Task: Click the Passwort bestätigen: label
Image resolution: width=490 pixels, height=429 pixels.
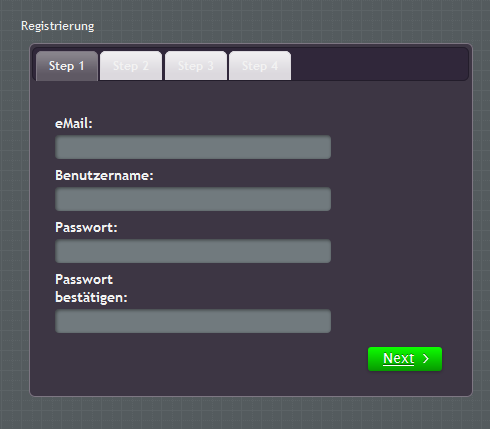Action: coord(91,289)
